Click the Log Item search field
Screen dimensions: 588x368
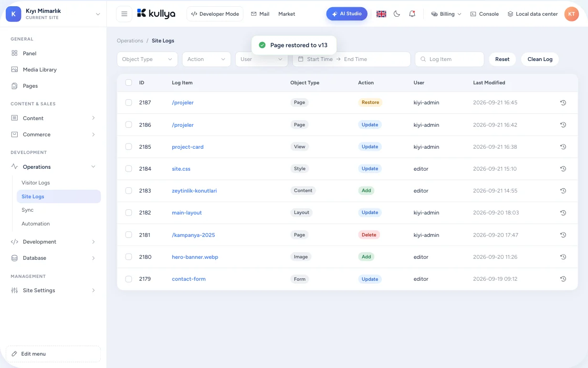[x=450, y=59]
